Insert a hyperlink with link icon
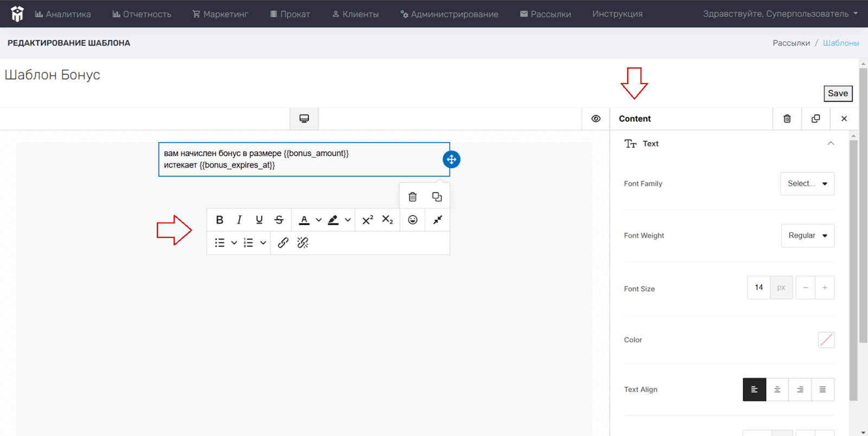The width and height of the screenshot is (868, 436). pyautogui.click(x=283, y=243)
